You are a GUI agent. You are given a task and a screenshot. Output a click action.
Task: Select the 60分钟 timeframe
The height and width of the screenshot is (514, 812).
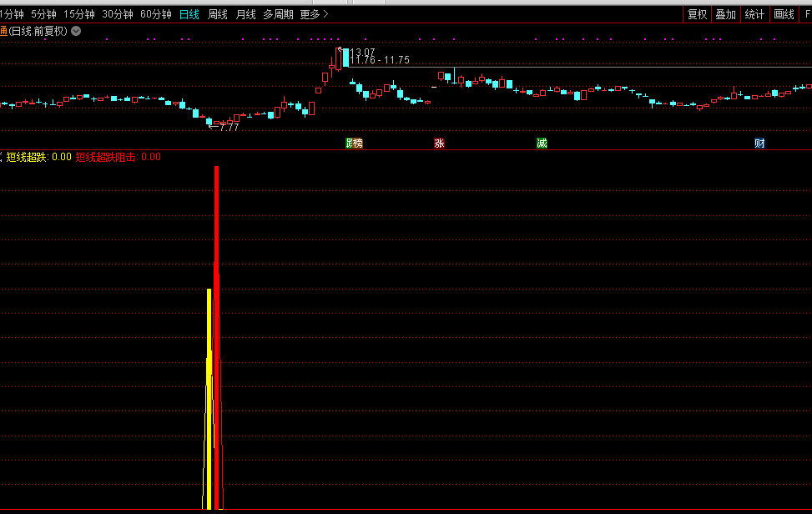(156, 14)
